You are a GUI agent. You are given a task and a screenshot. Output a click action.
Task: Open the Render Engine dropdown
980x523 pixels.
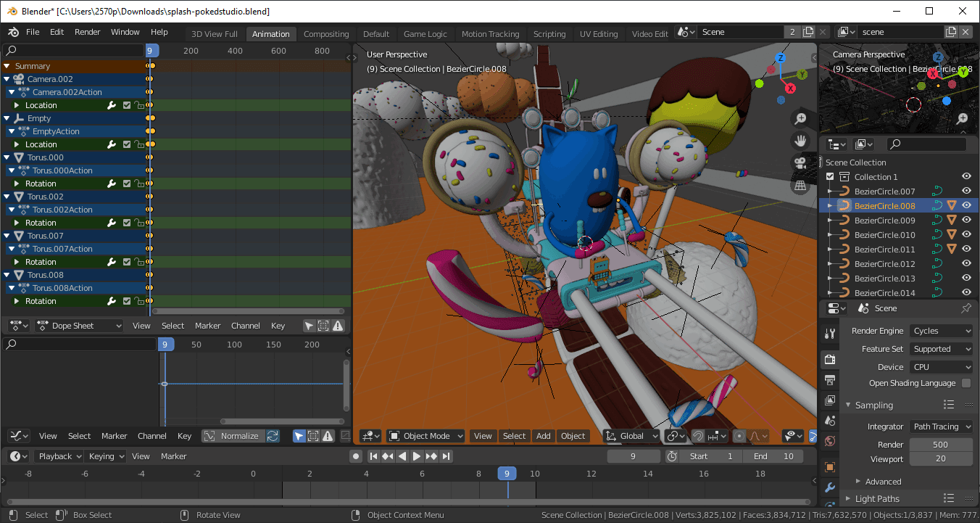[941, 331]
